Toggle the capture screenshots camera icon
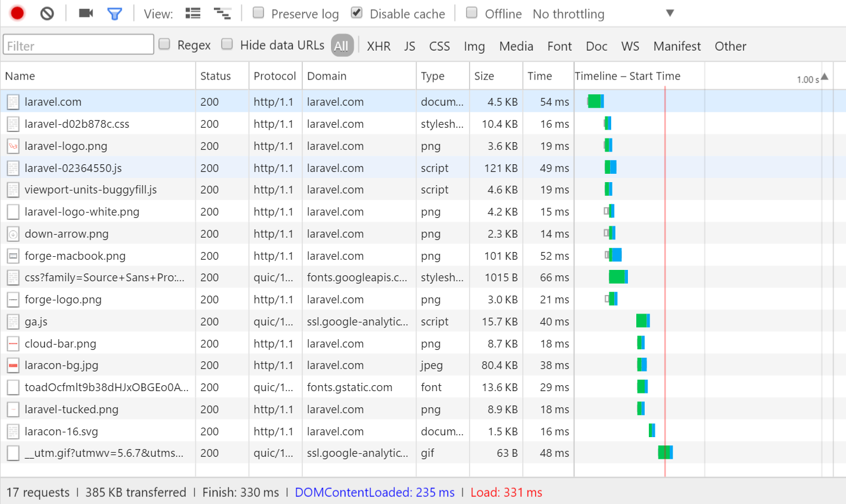 tap(86, 13)
